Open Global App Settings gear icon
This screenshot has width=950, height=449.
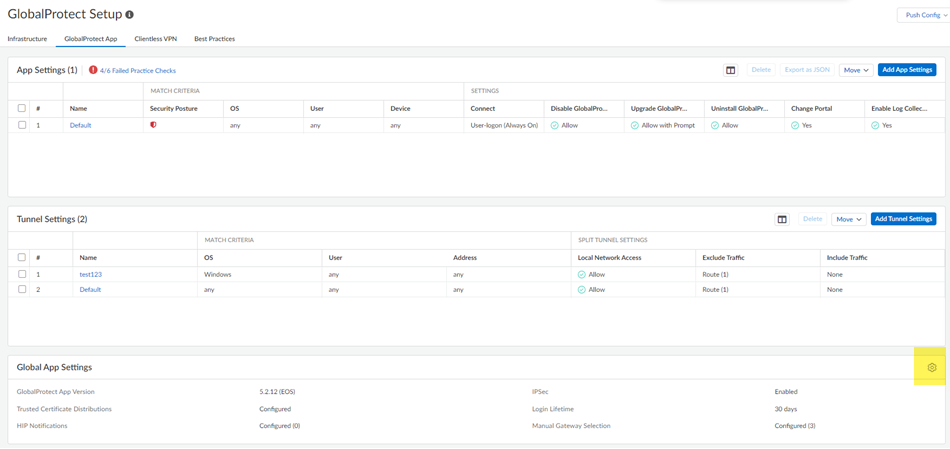tap(931, 368)
